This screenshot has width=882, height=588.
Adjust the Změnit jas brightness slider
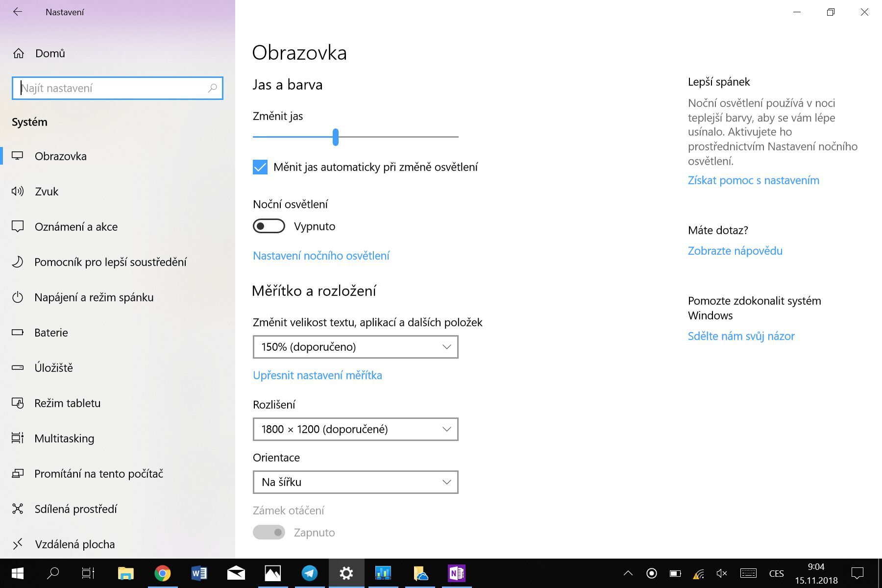pos(335,138)
